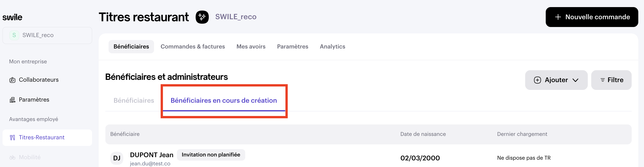644x167 pixels.
Task: Click the Invitation non planifiée badge
Action: coord(211,155)
